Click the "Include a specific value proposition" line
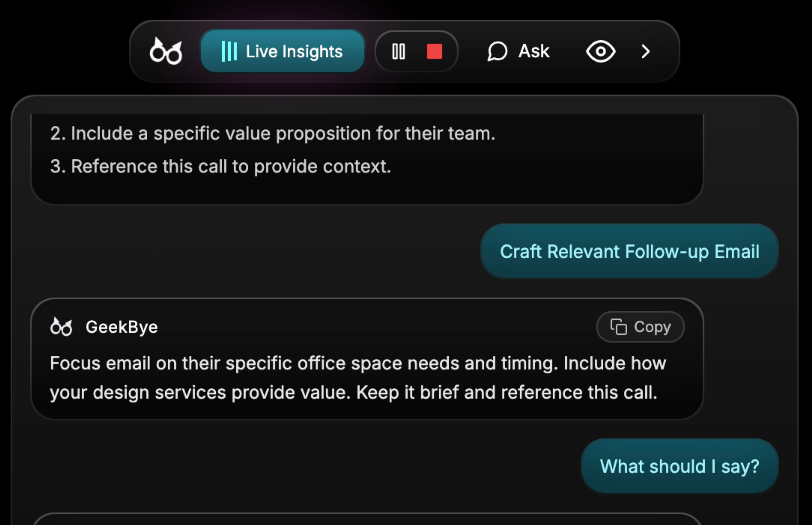Viewport: 812px width, 525px height. (x=273, y=133)
